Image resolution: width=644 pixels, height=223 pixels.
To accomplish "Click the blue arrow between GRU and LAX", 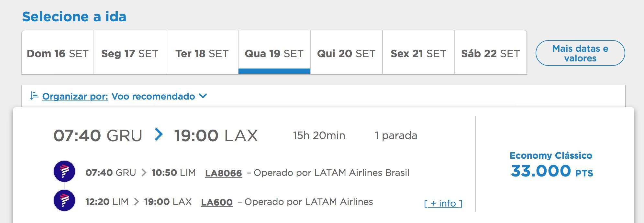I will coord(159,134).
